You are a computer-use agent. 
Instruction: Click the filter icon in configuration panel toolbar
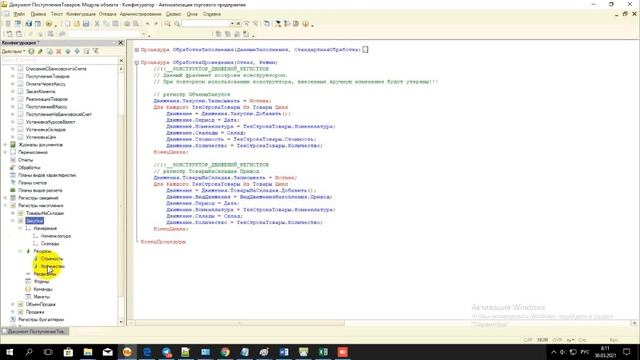click(x=96, y=51)
